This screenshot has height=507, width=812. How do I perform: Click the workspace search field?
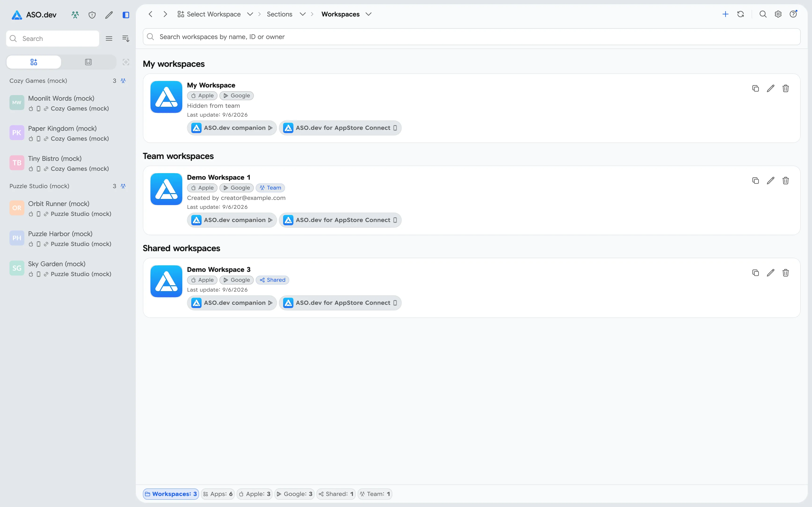click(472, 37)
